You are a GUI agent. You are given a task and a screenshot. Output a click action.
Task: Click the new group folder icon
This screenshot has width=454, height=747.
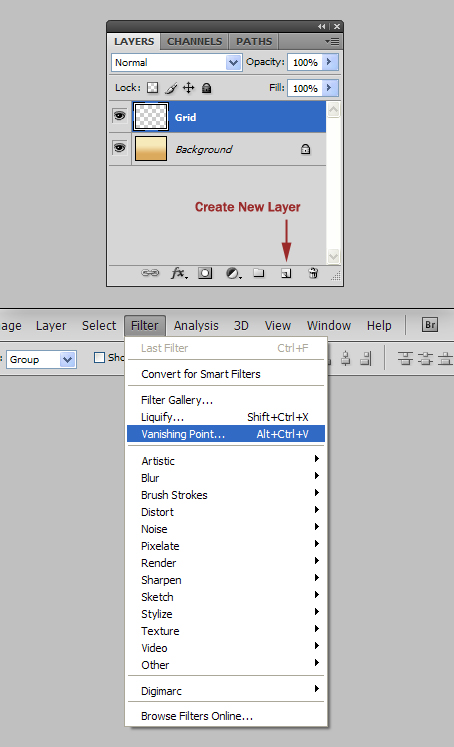point(259,273)
